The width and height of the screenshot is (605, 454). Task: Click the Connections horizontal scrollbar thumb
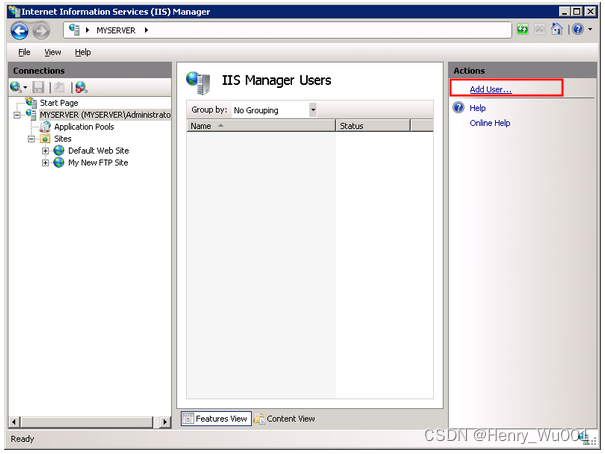pyautogui.click(x=87, y=422)
